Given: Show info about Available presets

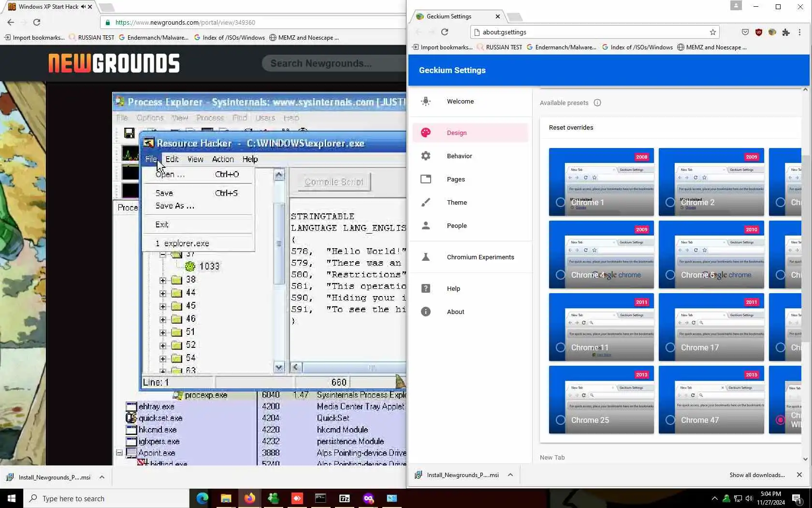Looking at the screenshot, I should [597, 103].
